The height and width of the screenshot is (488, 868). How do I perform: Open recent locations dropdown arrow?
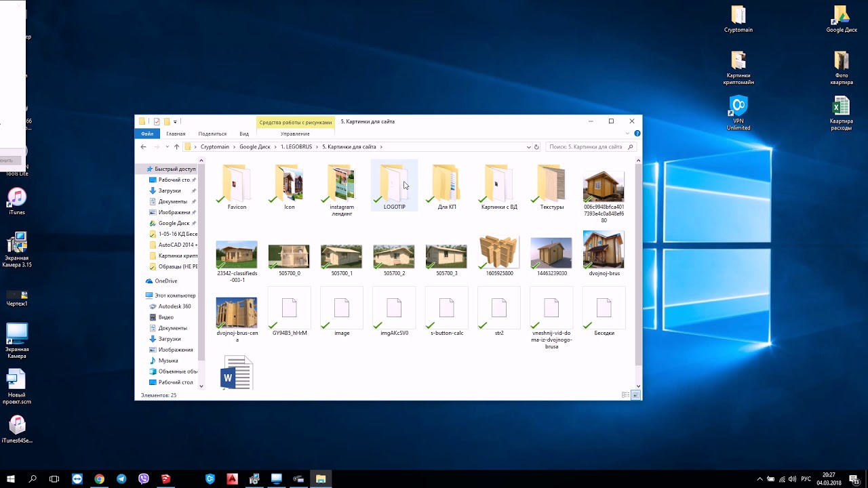(167, 147)
